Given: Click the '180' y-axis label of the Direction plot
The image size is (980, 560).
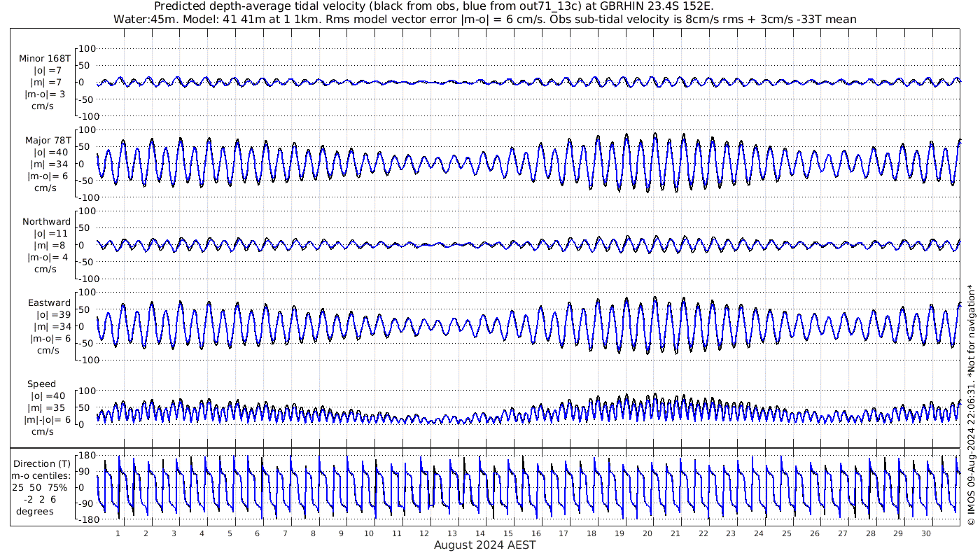Looking at the screenshot, I should click(86, 455).
